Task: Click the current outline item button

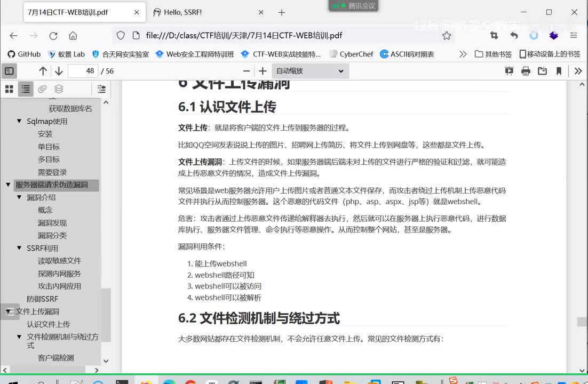Action: click(101, 89)
